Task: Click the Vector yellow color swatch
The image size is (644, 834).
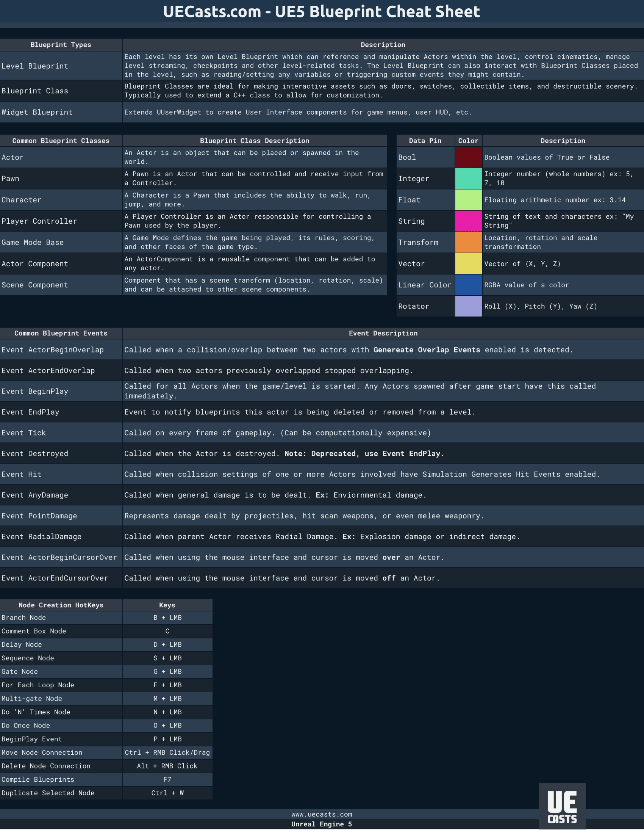Action: pos(469,264)
